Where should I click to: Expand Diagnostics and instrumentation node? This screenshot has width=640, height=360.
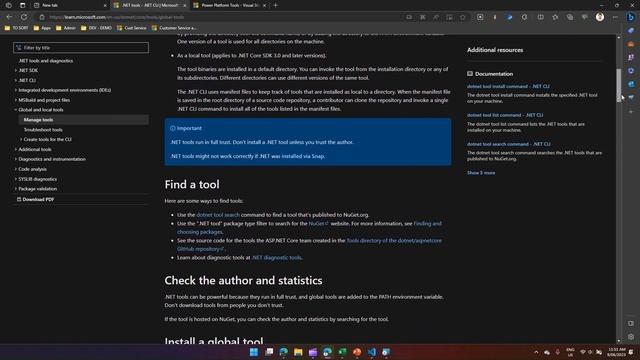click(x=16, y=159)
